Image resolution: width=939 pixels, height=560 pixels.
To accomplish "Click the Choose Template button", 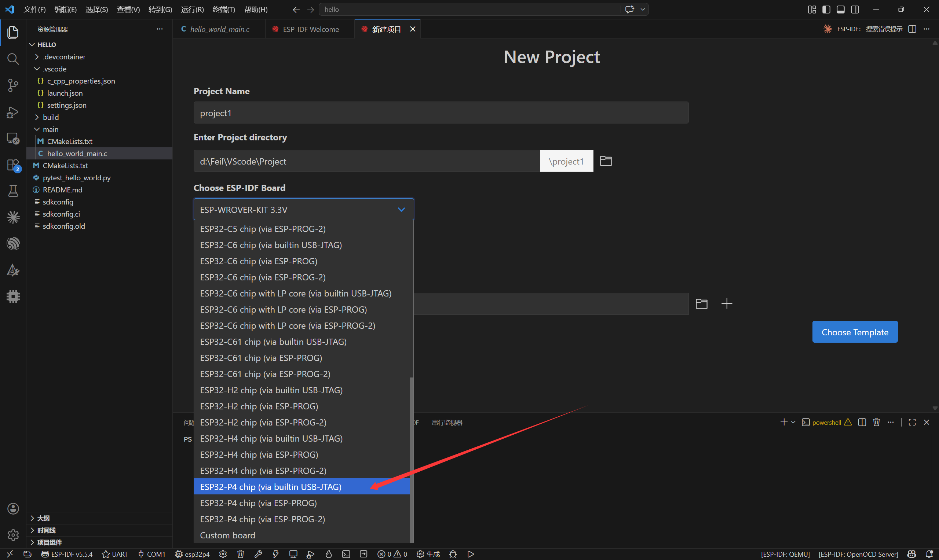I will point(855,332).
